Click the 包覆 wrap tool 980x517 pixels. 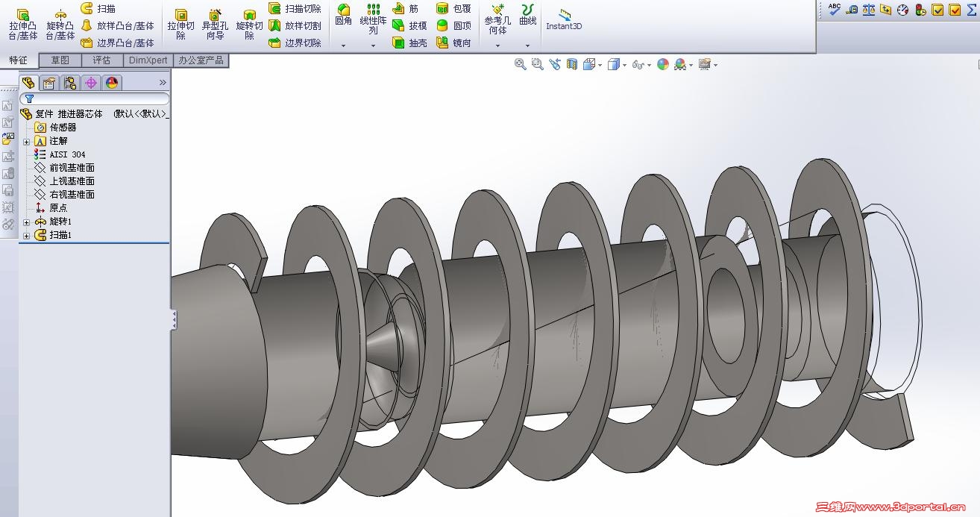[x=453, y=8]
